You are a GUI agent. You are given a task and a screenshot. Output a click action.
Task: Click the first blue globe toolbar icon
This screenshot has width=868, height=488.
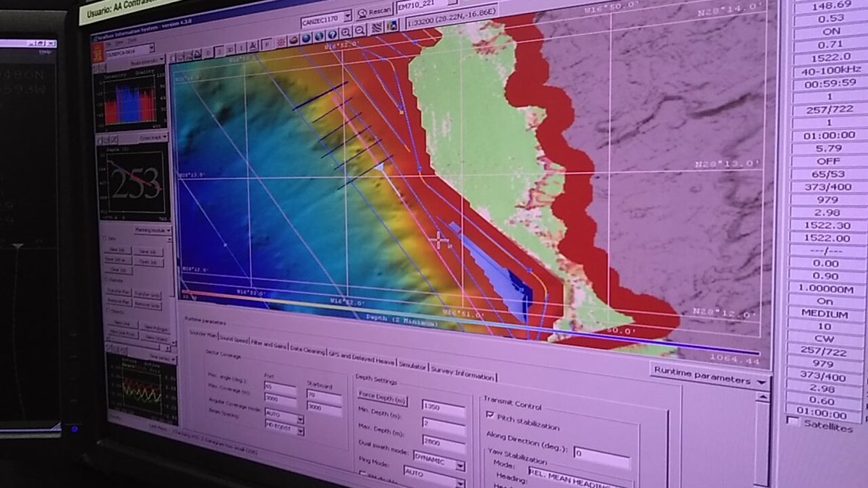[x=306, y=37]
